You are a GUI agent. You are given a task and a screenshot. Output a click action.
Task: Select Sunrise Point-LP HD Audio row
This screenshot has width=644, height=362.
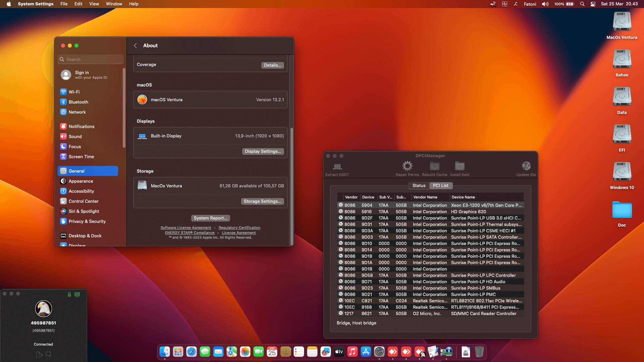coord(431,282)
